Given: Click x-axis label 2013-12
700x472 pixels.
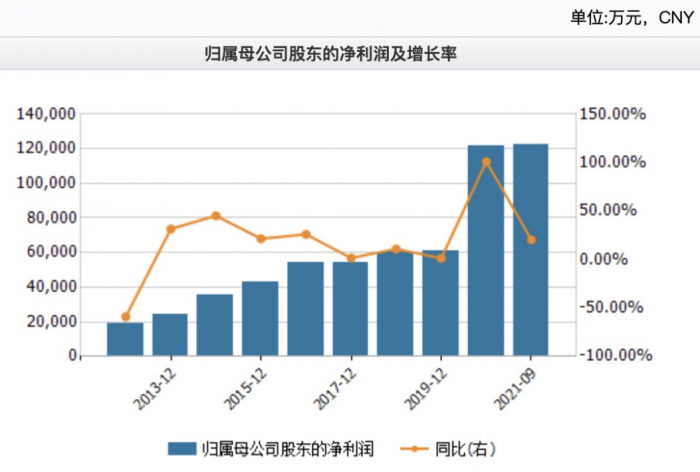Looking at the screenshot, I should pyautogui.click(x=154, y=389).
